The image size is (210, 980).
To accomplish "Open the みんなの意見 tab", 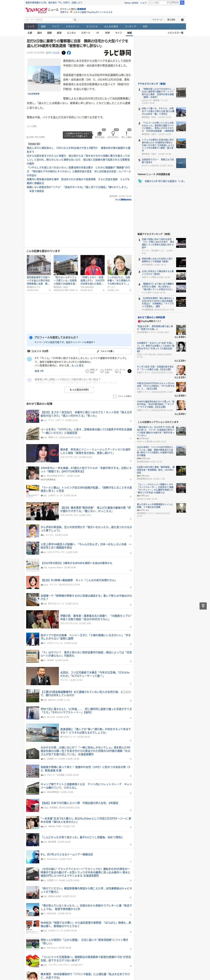I will pos(111,27).
